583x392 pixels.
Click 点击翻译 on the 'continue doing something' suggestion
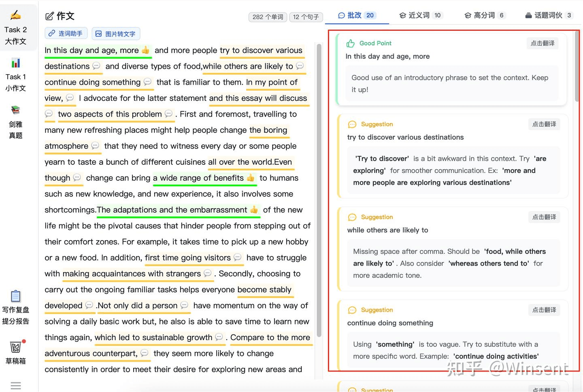click(544, 310)
